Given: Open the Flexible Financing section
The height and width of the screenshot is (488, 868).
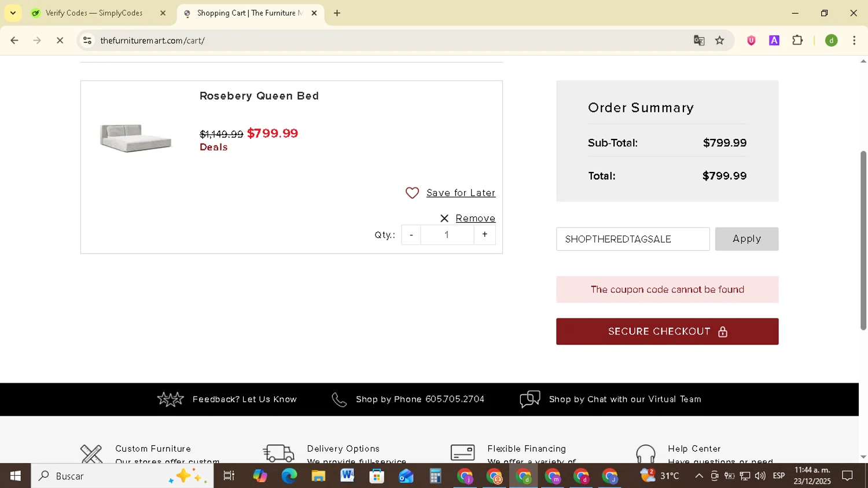Looking at the screenshot, I should click(x=527, y=449).
